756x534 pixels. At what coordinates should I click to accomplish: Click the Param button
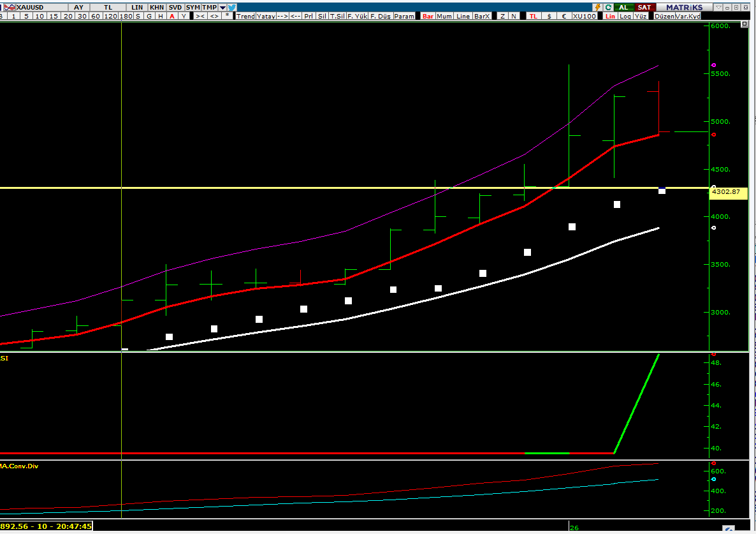pyautogui.click(x=404, y=16)
